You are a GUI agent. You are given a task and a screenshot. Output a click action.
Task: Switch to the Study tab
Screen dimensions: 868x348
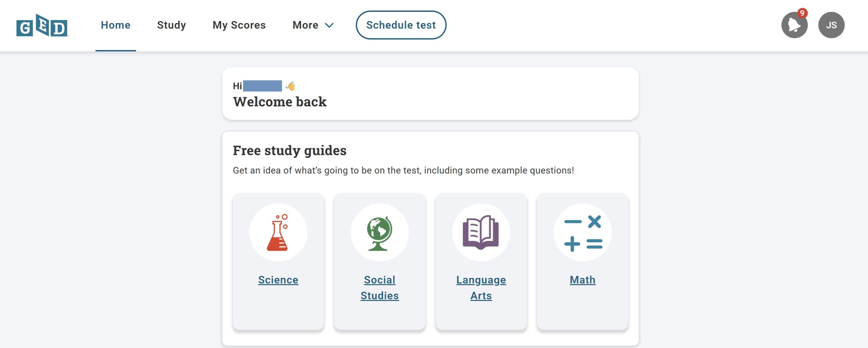(x=171, y=25)
